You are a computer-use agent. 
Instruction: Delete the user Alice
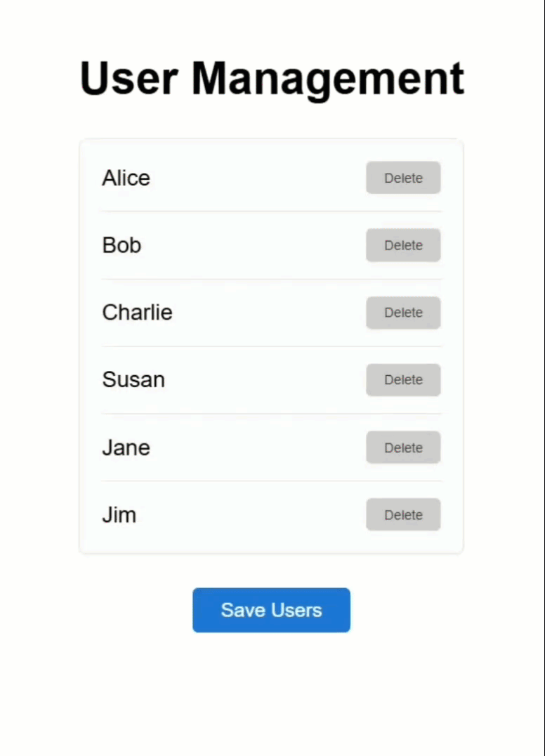[x=403, y=178]
